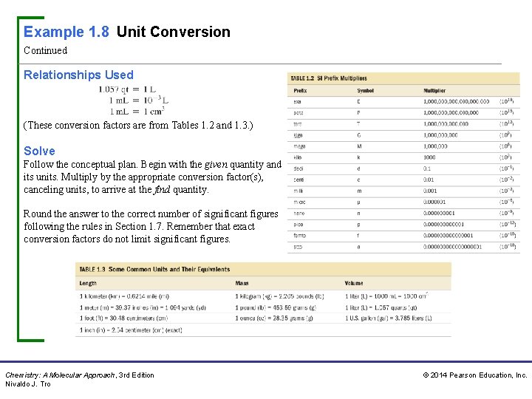Click the equation '1 mL = 1 cm³'
532x399 pixels.
tap(137, 112)
